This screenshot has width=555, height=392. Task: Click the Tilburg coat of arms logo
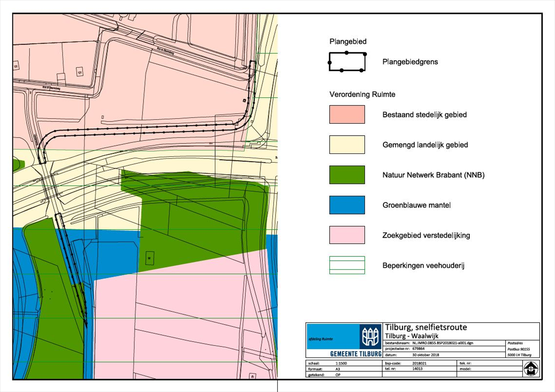point(370,336)
